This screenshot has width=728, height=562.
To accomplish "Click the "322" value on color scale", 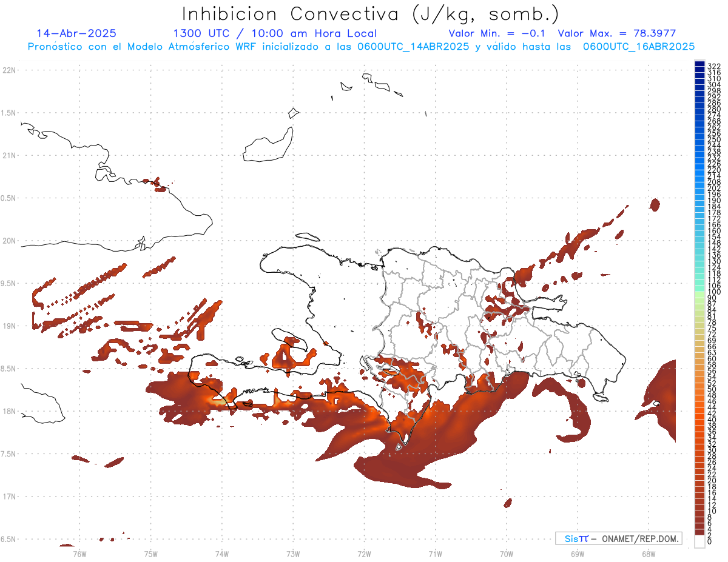I will click(x=714, y=66).
